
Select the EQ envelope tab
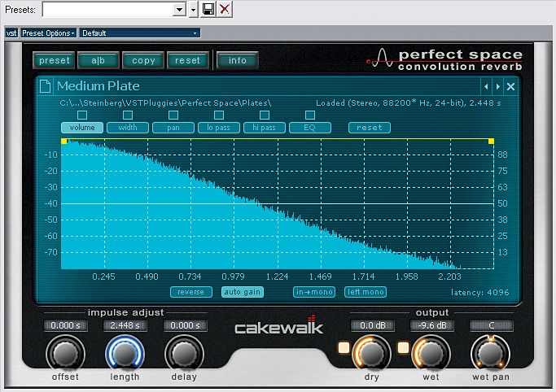coord(310,128)
